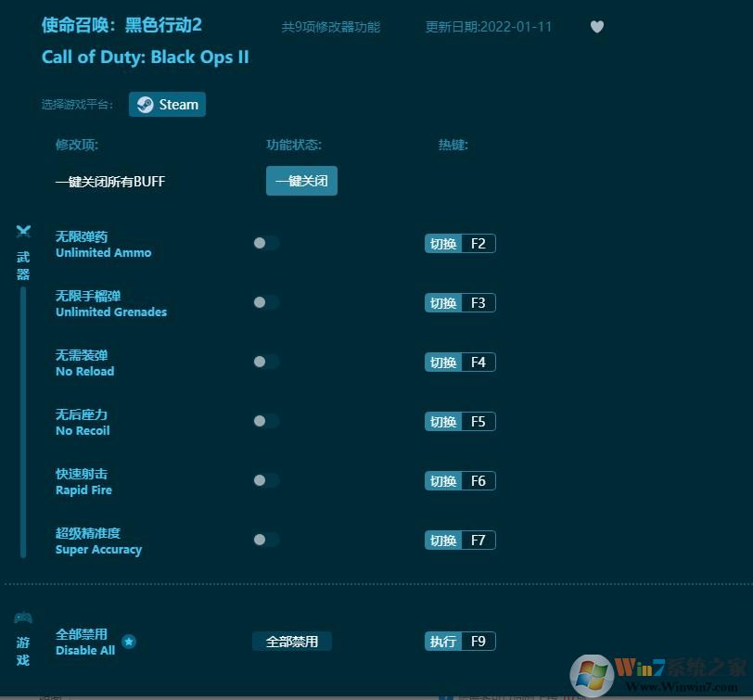753x700 pixels.
Task: Click the 执行 button for F9 hotkey
Action: pos(442,641)
